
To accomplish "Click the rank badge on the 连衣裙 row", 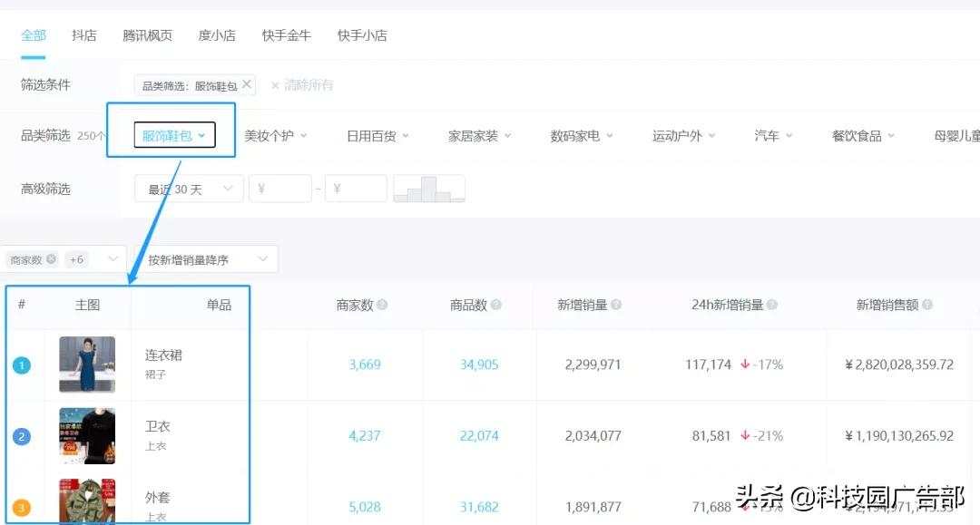I will [x=21, y=365].
